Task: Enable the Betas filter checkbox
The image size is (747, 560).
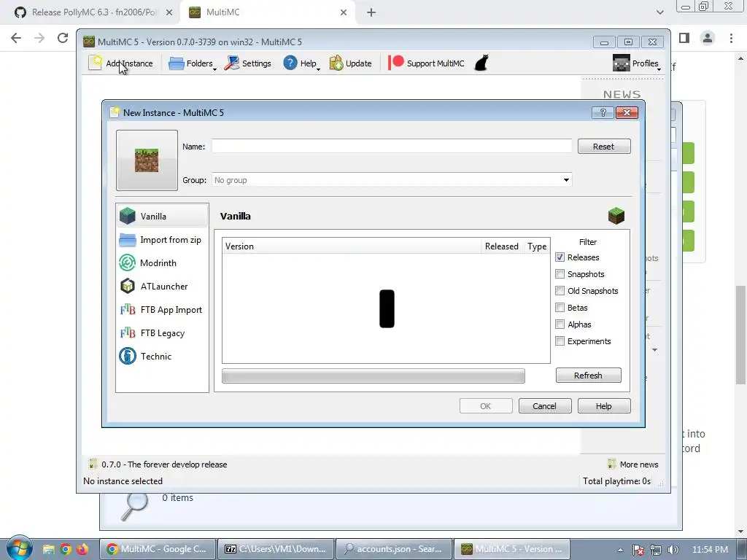Action: [x=560, y=308]
